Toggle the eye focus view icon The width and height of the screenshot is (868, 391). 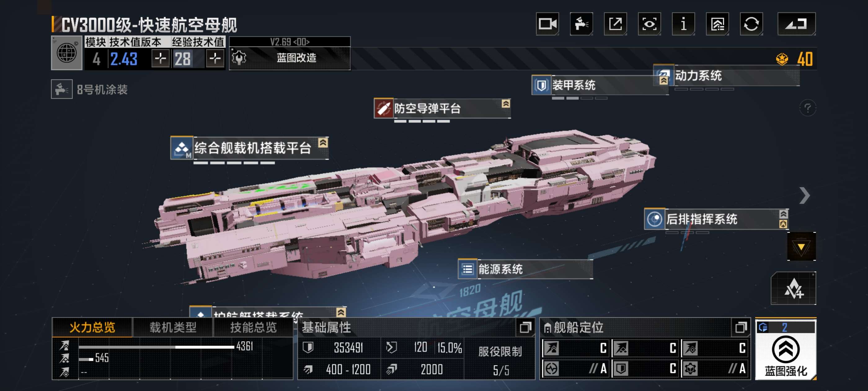649,24
